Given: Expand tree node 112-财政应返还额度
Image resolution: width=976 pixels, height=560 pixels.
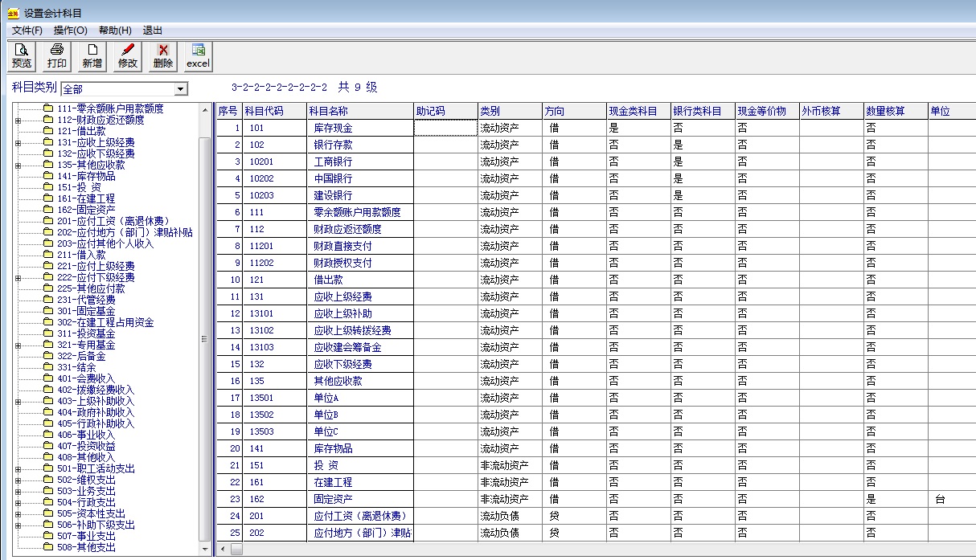Looking at the screenshot, I should [18, 121].
